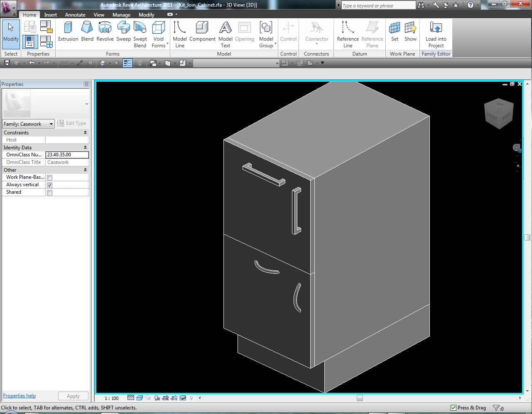Click the Reference Line tool
This screenshot has width=532, height=414.
348,35
